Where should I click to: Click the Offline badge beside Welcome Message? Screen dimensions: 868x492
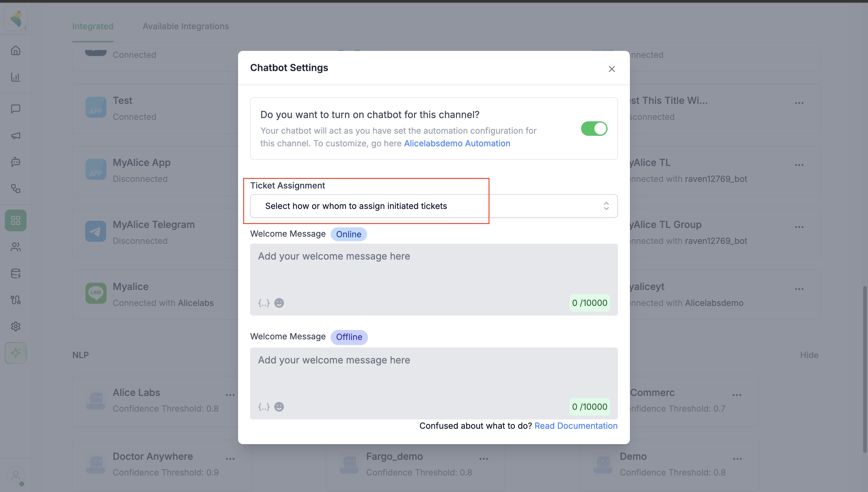[349, 337]
